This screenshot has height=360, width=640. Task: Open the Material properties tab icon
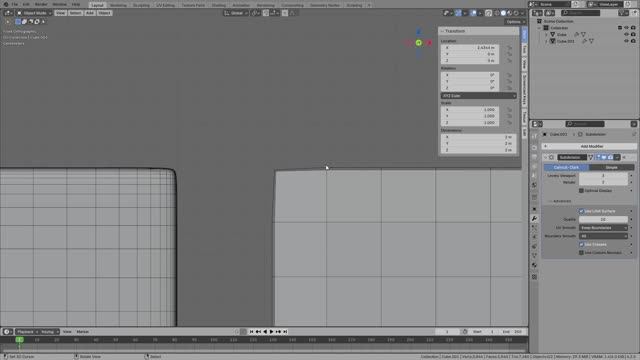pos(534,265)
